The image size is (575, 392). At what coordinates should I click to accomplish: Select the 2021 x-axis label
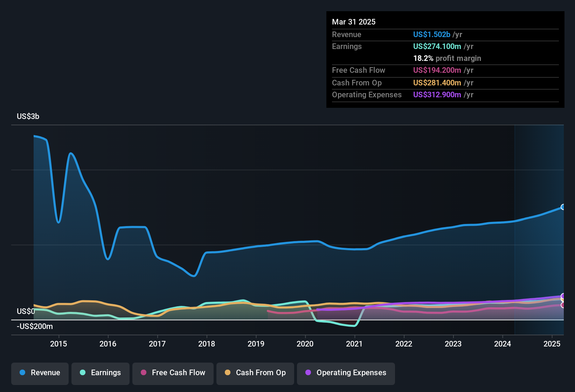pyautogui.click(x=354, y=344)
